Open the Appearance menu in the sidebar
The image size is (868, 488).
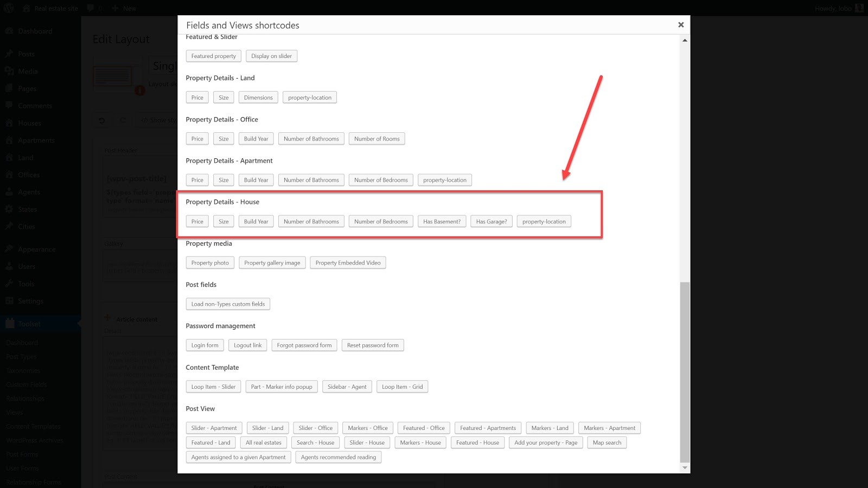tap(36, 249)
